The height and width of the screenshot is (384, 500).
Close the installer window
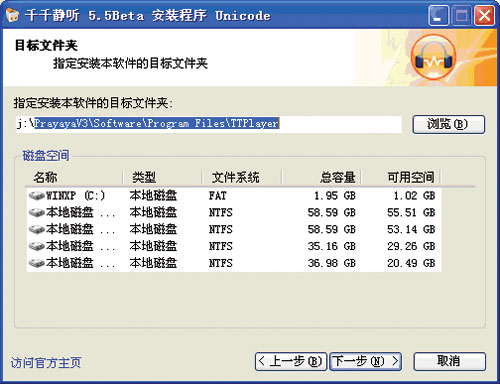click(x=484, y=15)
